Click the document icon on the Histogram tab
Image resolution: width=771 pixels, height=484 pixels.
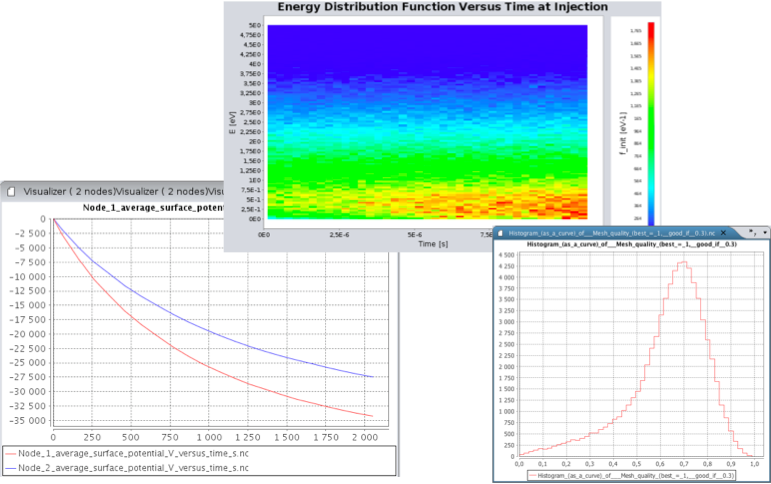pyautogui.click(x=502, y=232)
